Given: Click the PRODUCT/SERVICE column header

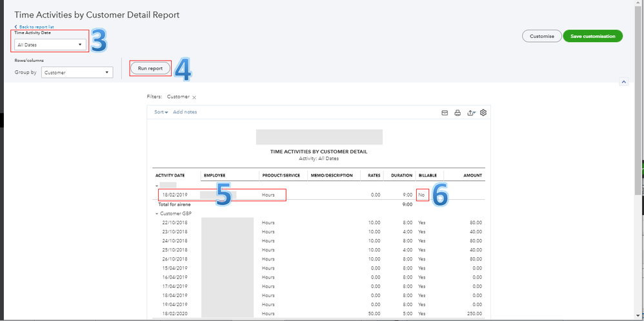Looking at the screenshot, I should coord(281,175).
